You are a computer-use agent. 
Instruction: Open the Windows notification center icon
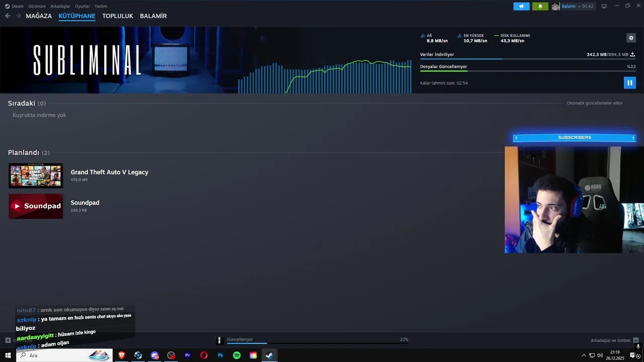pos(632,355)
